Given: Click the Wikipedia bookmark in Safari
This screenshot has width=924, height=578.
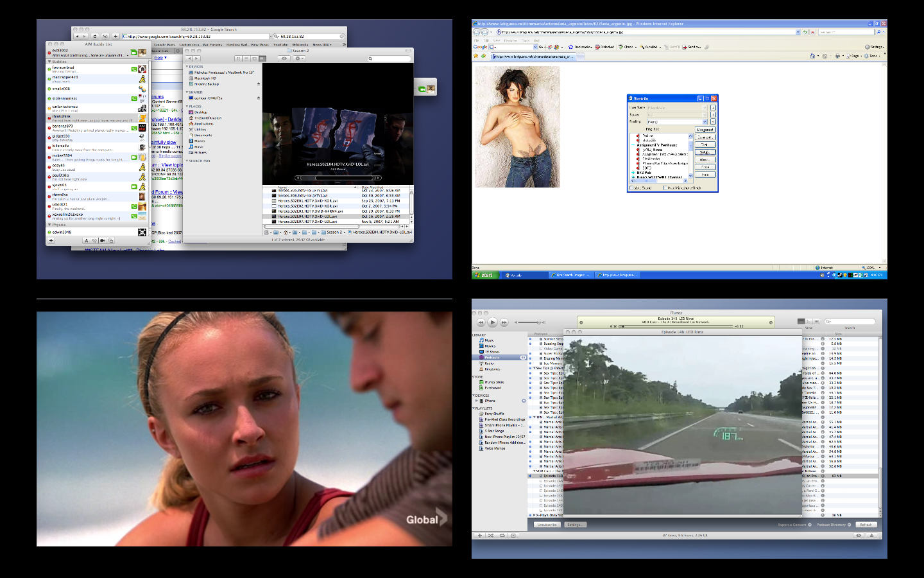Looking at the screenshot, I should (300, 45).
